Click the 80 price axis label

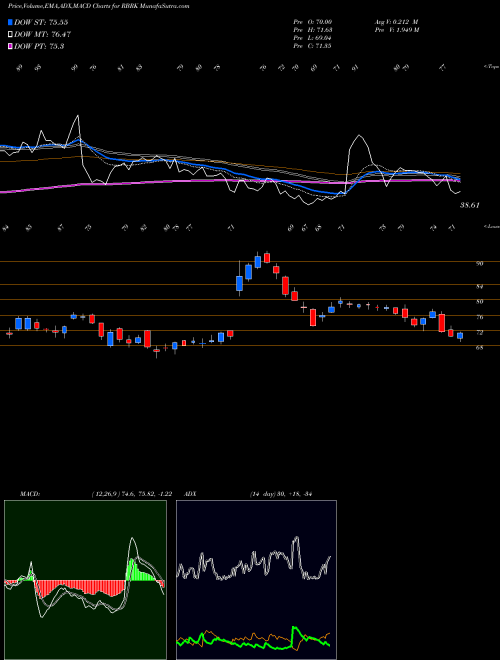tap(479, 302)
